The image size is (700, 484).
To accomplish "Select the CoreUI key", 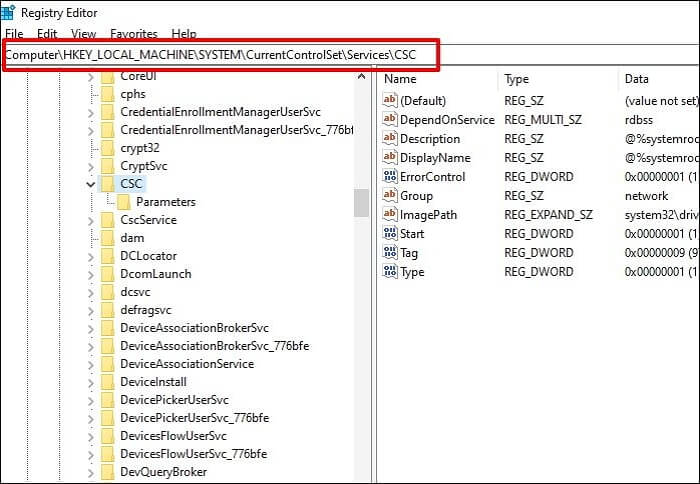I will pos(138,76).
